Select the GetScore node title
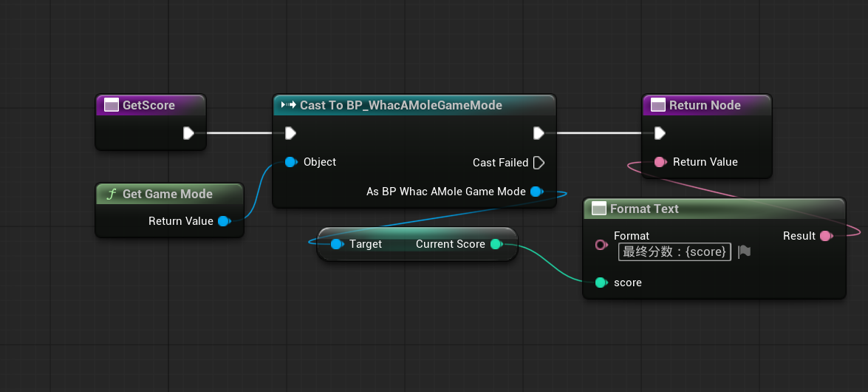The image size is (868, 392). point(148,105)
